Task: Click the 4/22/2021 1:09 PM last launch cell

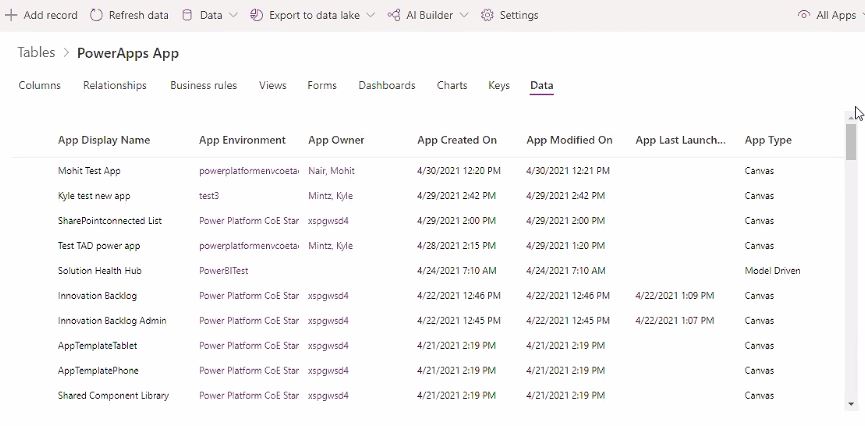Action: 675,296
